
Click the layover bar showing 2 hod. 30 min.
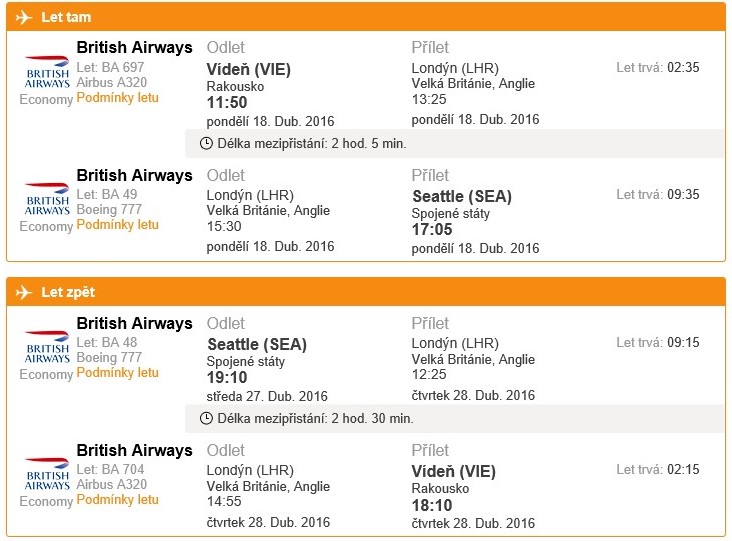tap(455, 419)
